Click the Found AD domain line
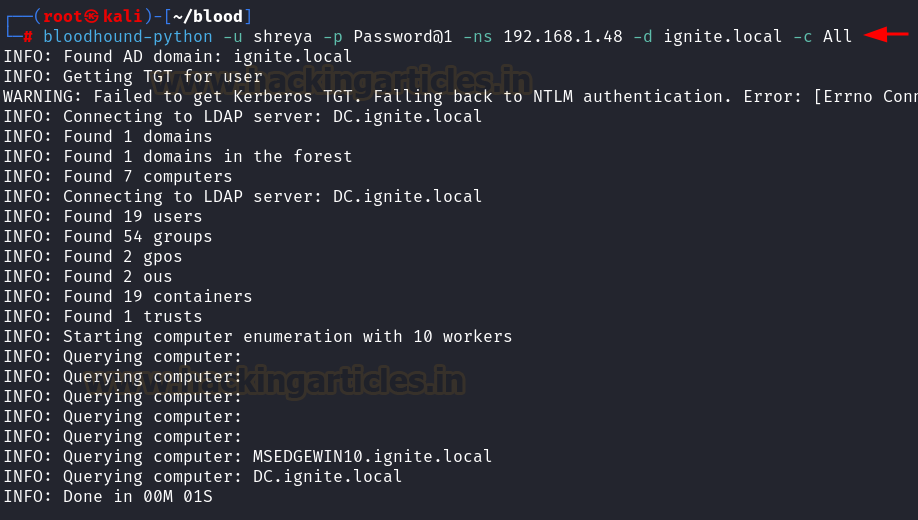This screenshot has height=520, width=918. [x=178, y=56]
